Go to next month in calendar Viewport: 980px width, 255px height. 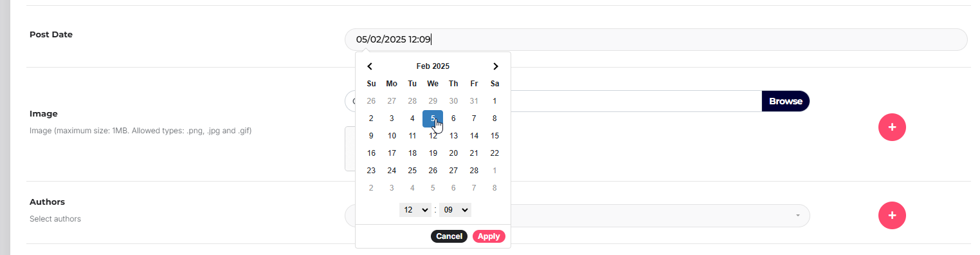[495, 66]
